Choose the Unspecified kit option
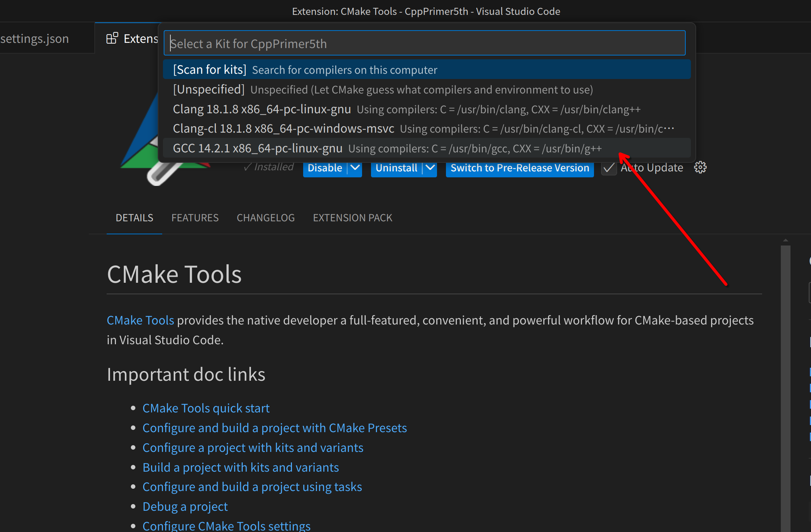 click(x=427, y=89)
